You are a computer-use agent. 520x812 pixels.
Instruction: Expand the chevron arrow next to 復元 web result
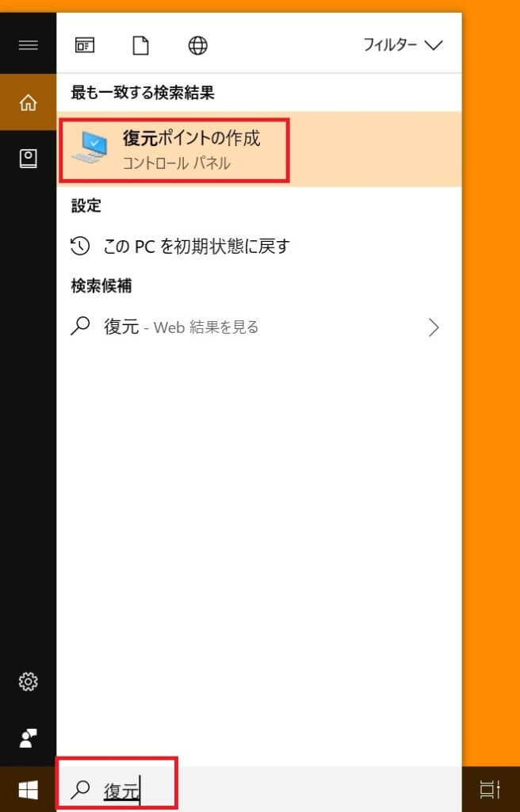[434, 327]
